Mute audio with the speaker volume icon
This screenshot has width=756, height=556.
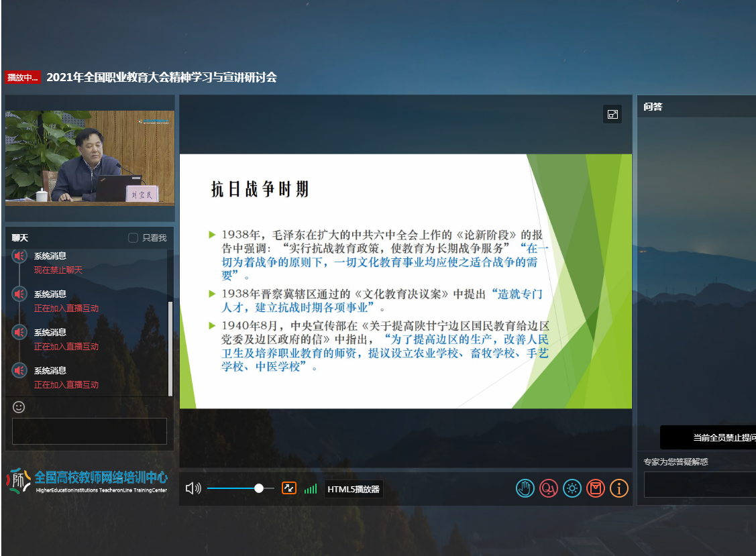193,488
